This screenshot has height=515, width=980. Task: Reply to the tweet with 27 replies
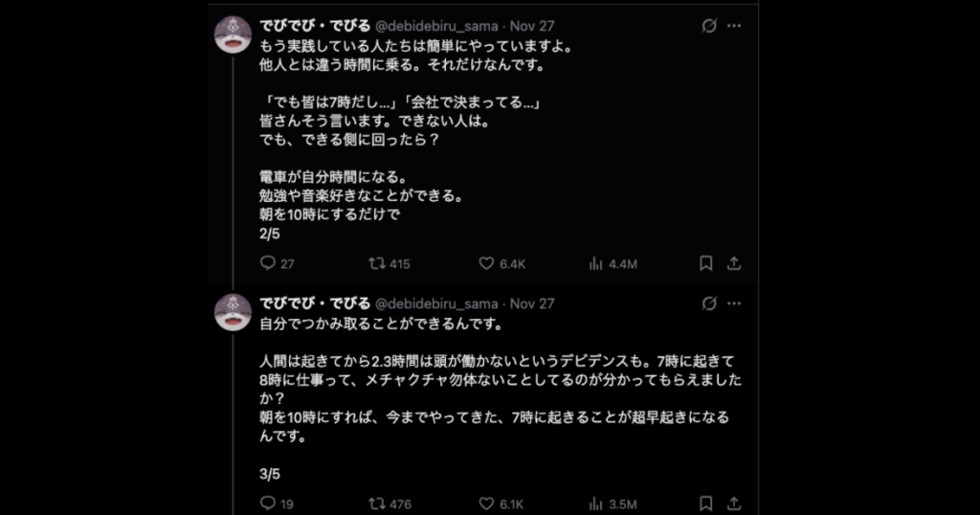(x=268, y=263)
